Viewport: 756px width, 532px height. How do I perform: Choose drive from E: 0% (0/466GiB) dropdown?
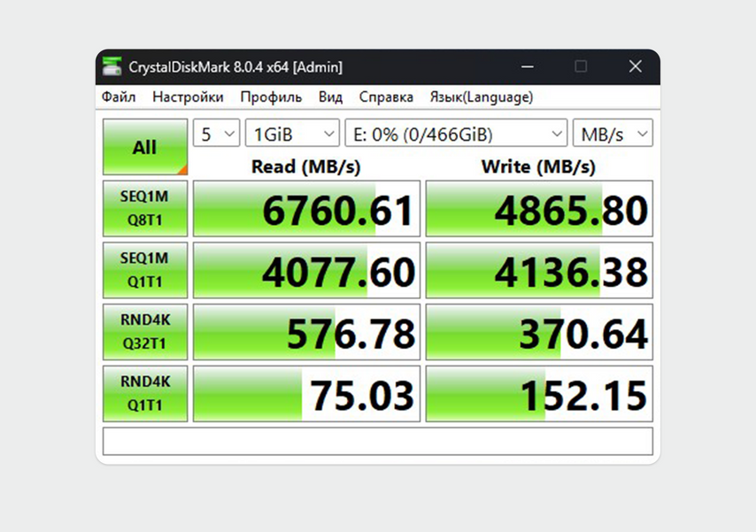point(456,134)
